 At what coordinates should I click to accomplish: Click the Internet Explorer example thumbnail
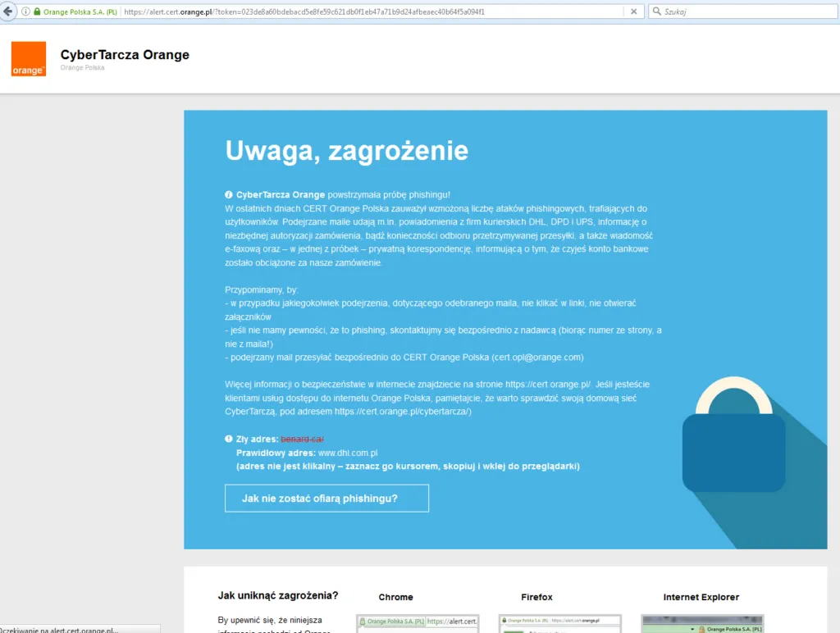[x=702, y=623]
